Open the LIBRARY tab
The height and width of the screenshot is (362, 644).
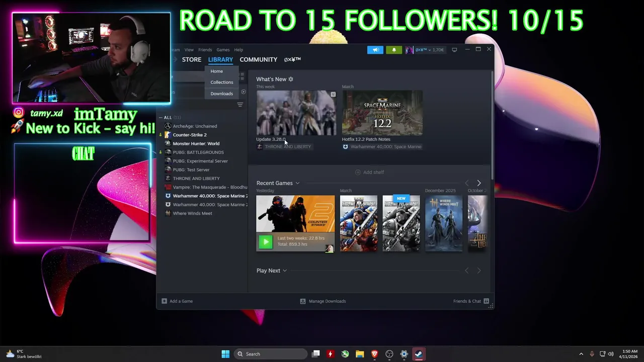[x=220, y=59]
